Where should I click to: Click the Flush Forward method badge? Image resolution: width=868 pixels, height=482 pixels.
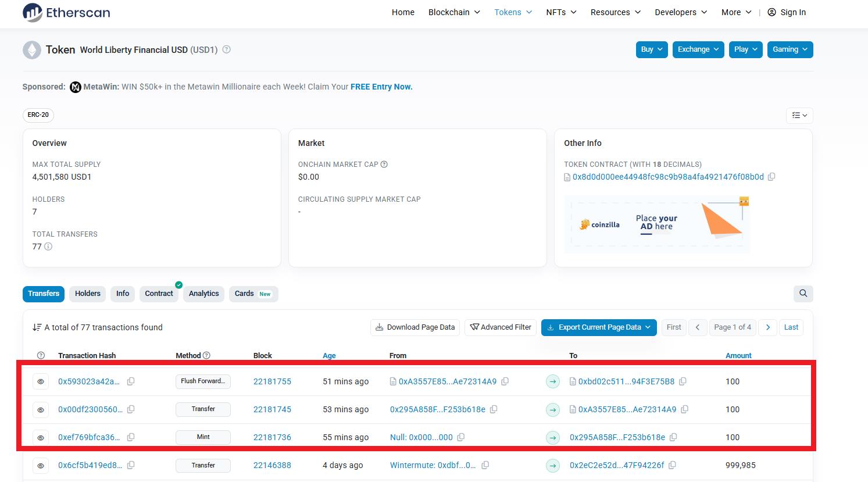pos(203,381)
